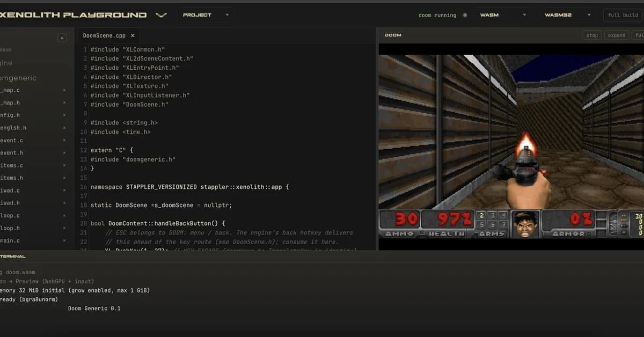Viewport: 644px width, 337px height.
Task: Open the chevron next to Xenolith Playground title
Action: (161, 15)
